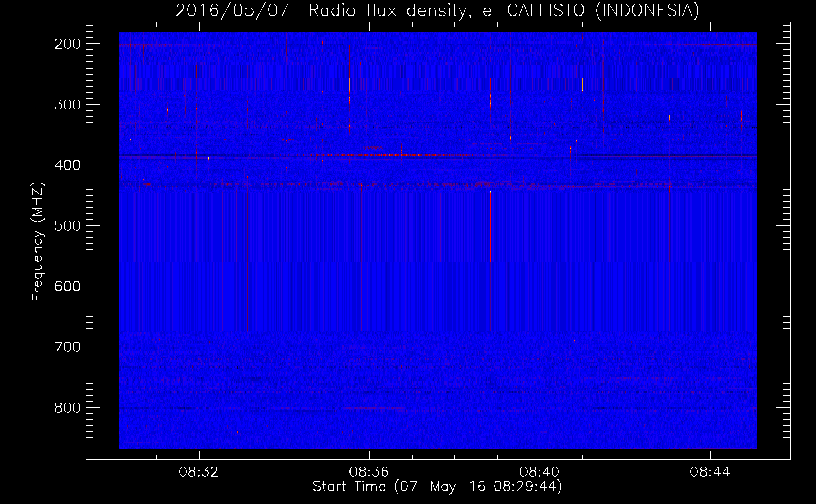Click the 500 frequency tick label

pyautogui.click(x=68, y=226)
